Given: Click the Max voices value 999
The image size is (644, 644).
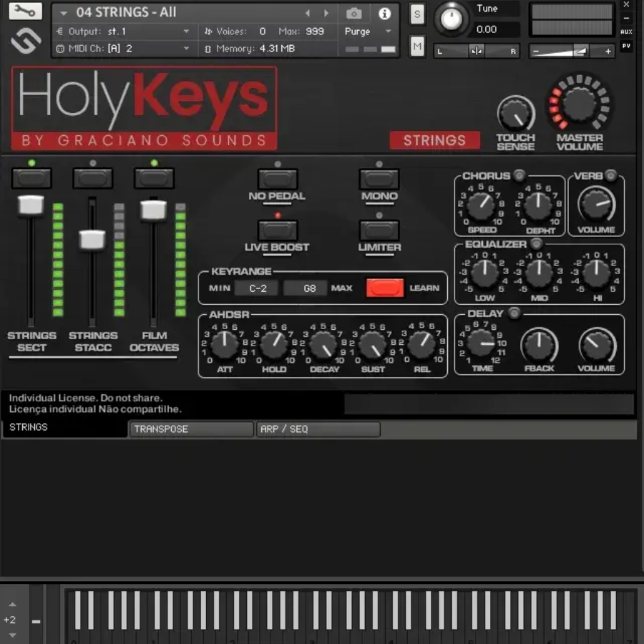Looking at the screenshot, I should pyautogui.click(x=315, y=31).
